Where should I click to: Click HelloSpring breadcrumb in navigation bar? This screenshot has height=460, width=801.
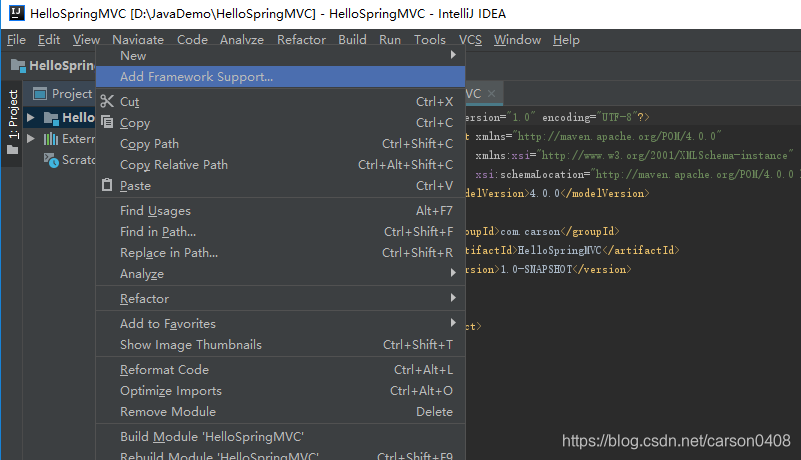pos(61,65)
